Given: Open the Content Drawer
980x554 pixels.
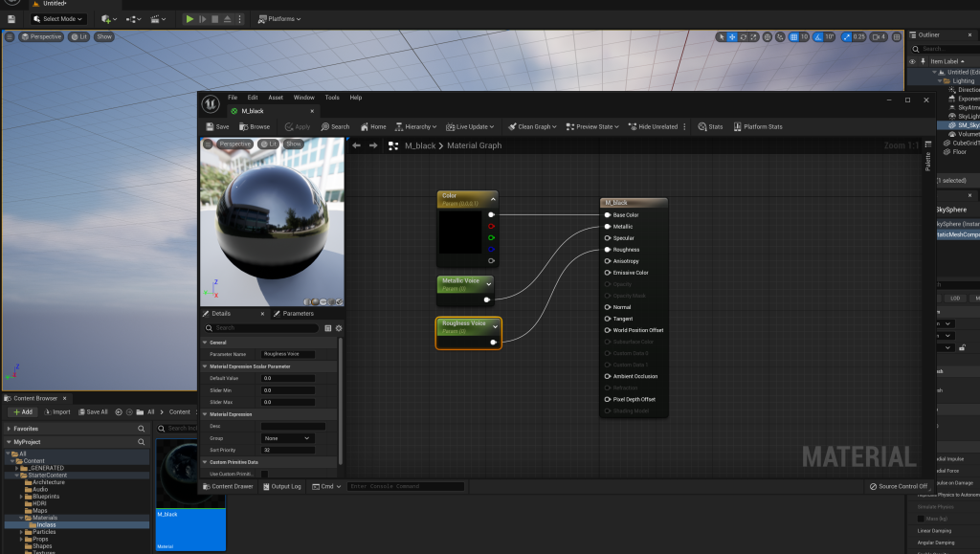Looking at the screenshot, I should click(228, 487).
